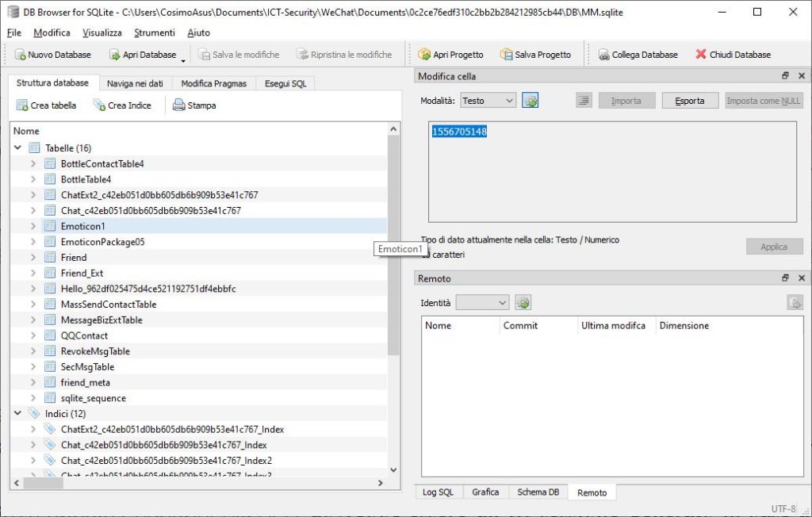
Task: Click Salva Progetto in the toolbar
Action: [535, 55]
